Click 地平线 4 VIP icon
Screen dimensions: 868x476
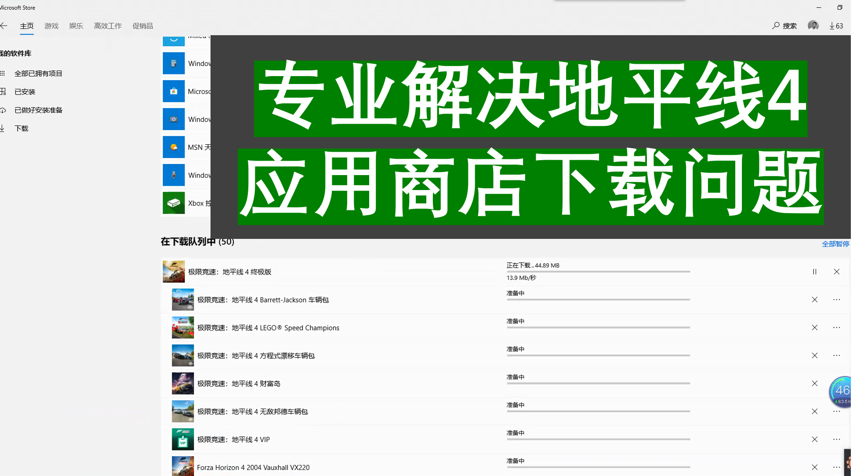click(x=183, y=439)
